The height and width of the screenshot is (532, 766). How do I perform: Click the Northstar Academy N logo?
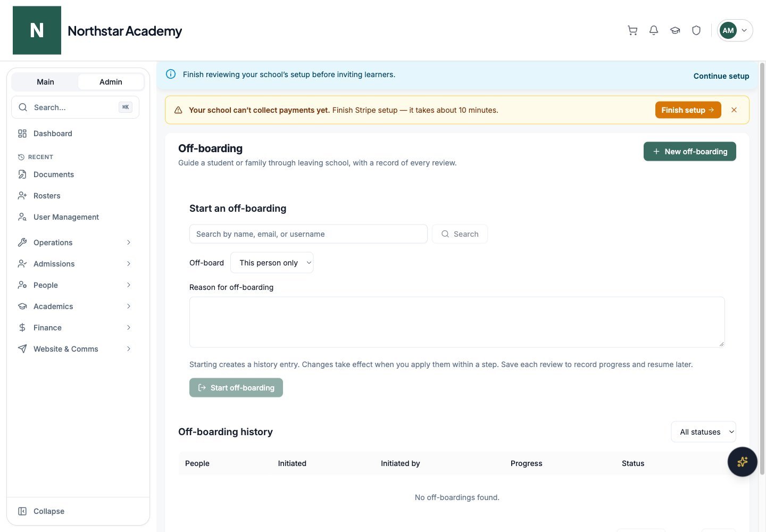point(37,30)
